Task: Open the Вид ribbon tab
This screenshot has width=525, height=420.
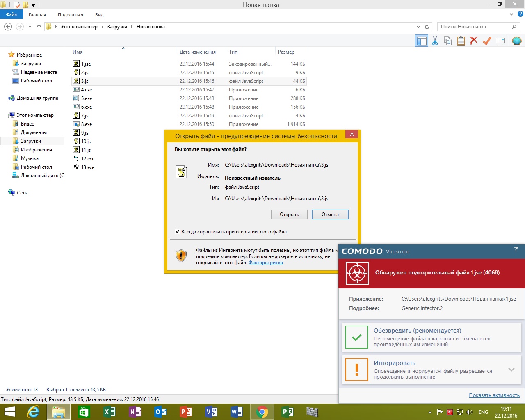Action: pos(99,15)
